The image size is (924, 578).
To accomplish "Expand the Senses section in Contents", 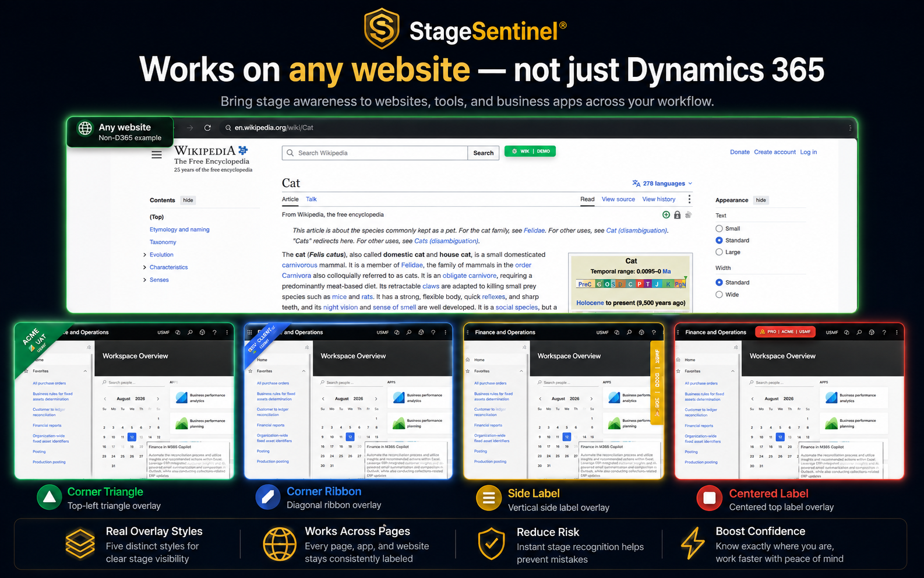I will coord(144,280).
